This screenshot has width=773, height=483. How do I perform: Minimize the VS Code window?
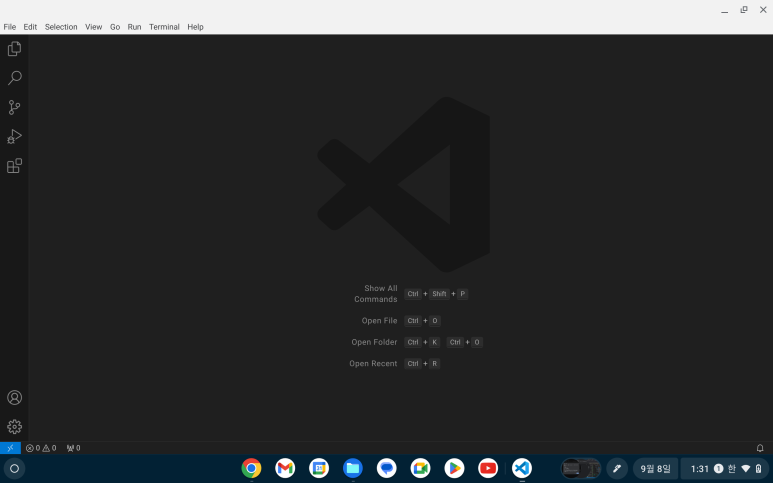724,10
